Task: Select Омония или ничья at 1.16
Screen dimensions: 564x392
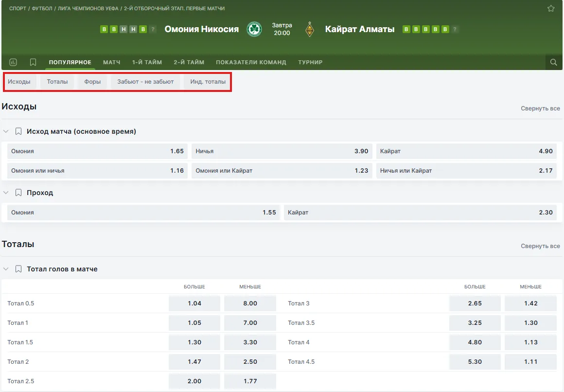Action: [97, 171]
